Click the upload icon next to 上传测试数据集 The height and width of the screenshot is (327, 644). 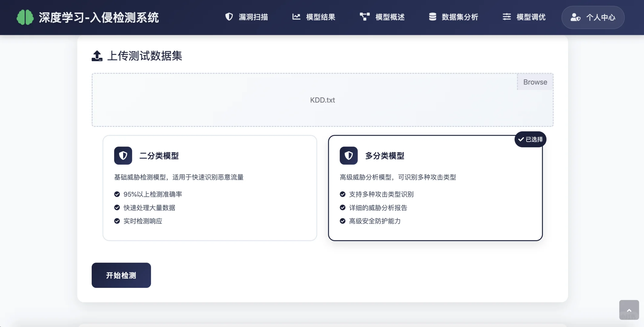(96, 56)
